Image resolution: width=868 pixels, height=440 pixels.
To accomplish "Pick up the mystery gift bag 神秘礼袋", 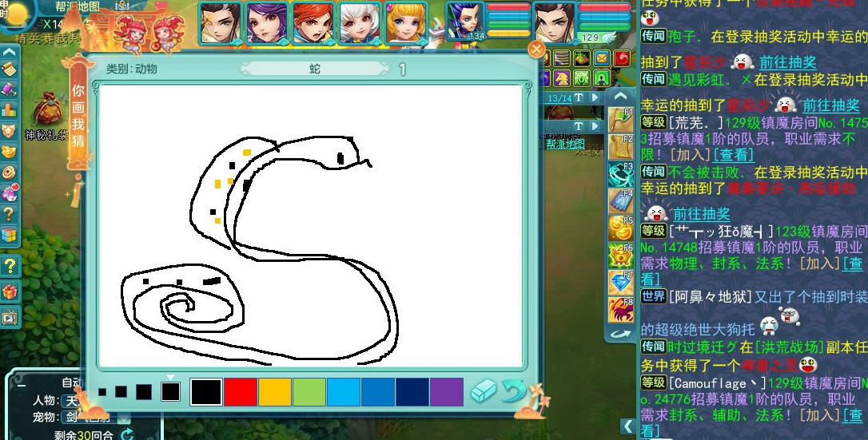I will coord(49,109).
